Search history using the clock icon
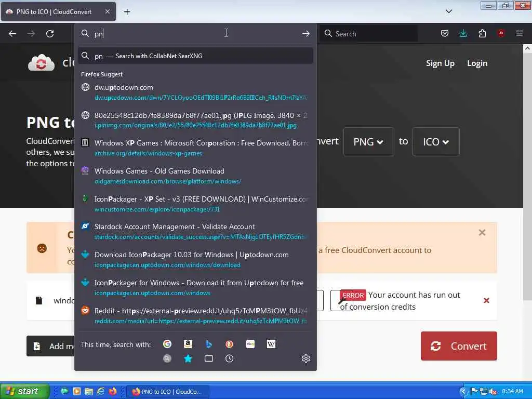Screen dimensions: 532x399 [229, 358]
